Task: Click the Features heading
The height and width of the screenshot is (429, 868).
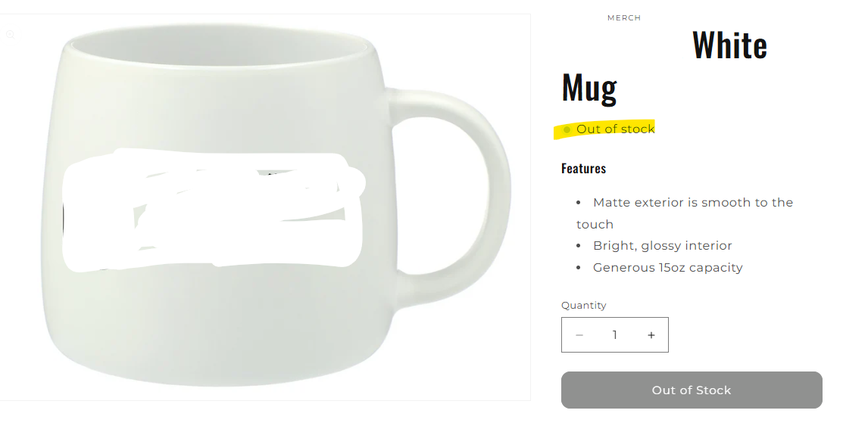Action: tap(583, 168)
